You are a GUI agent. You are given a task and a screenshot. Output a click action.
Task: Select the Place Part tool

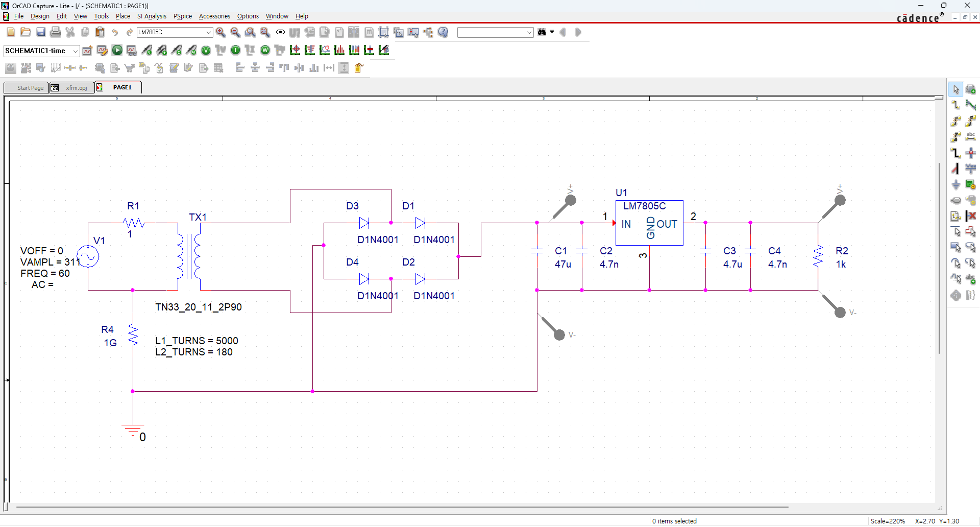pos(971,89)
